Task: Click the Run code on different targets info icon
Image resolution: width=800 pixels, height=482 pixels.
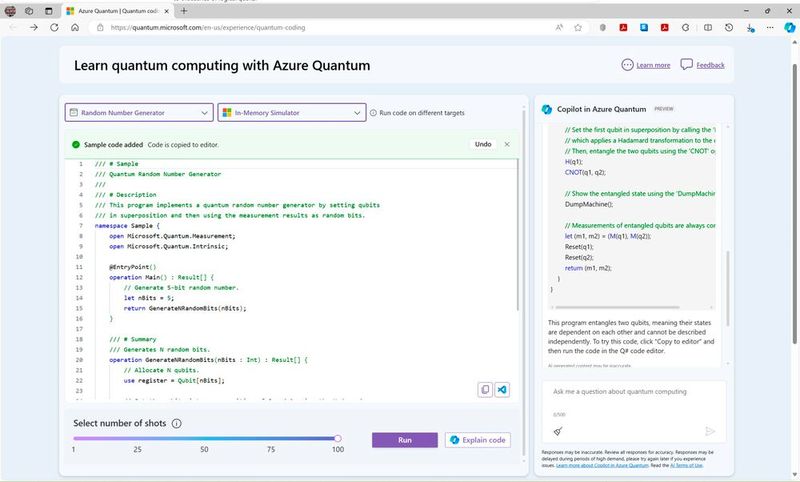Action: 373,113
